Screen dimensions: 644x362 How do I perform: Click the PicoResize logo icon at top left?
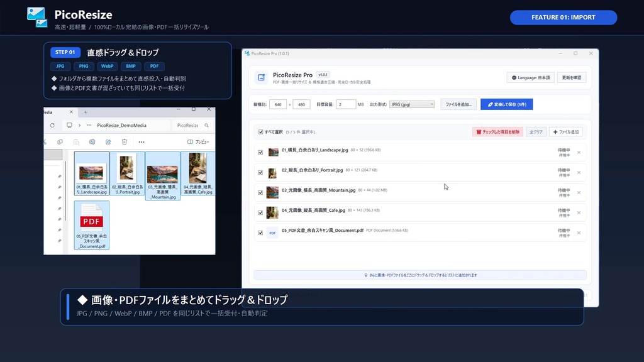[37, 17]
